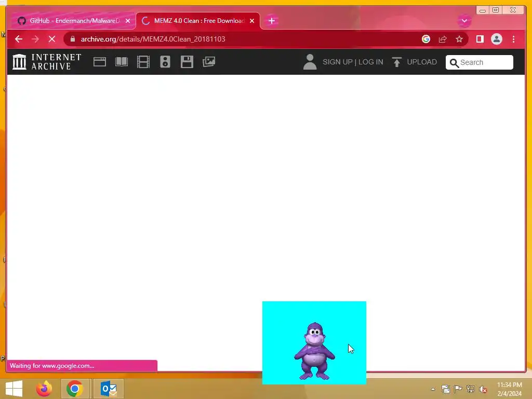Select the MEMZ 4.0 Clean tab
The height and width of the screenshot is (399, 532).
click(198, 21)
